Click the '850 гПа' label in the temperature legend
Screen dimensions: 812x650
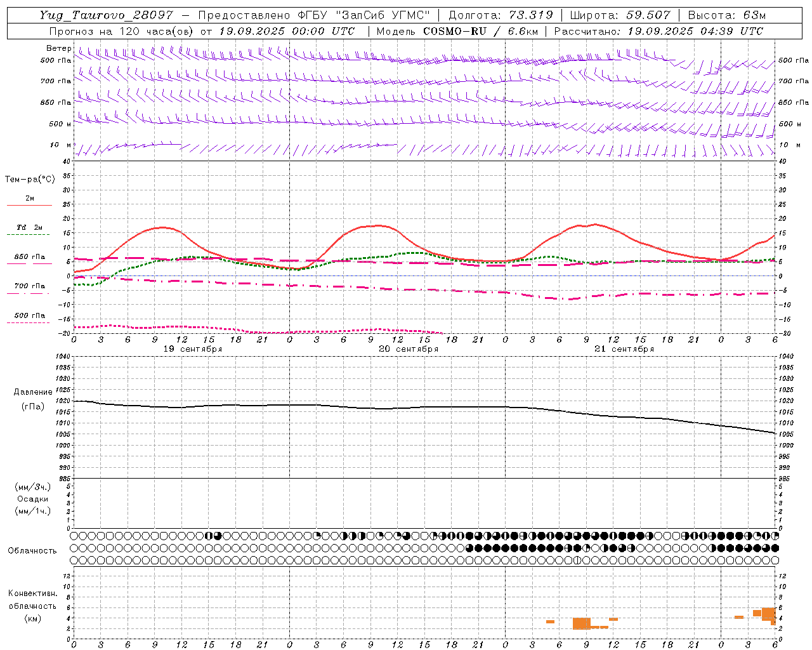pyautogui.click(x=29, y=256)
